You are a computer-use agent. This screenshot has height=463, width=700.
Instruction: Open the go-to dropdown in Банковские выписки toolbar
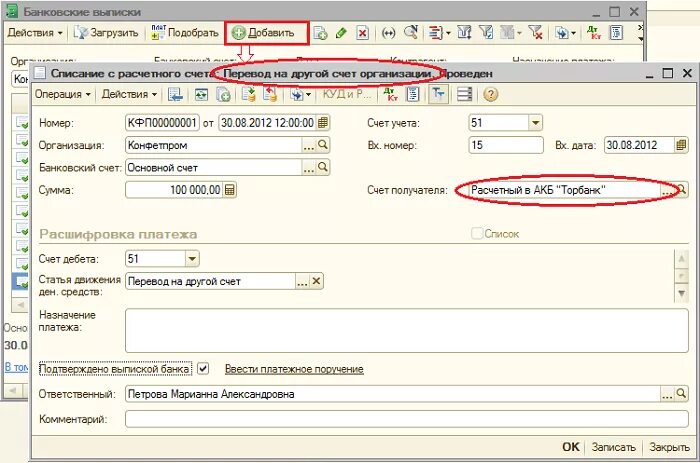565,33
